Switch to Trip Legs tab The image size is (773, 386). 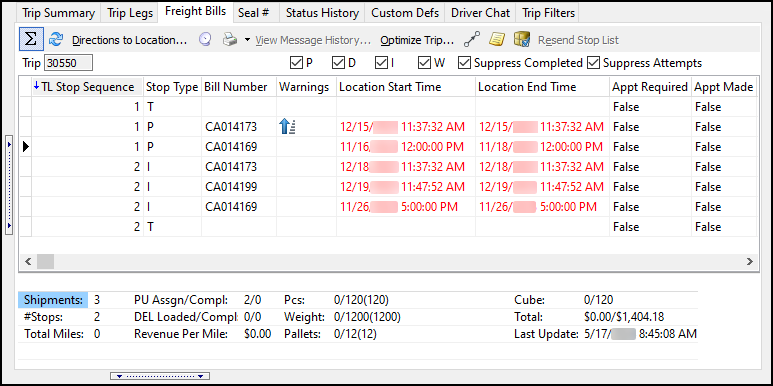pos(130,13)
